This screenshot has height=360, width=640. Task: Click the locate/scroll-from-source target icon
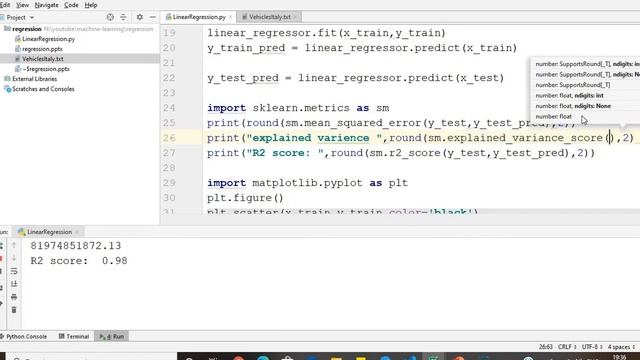[110, 17]
